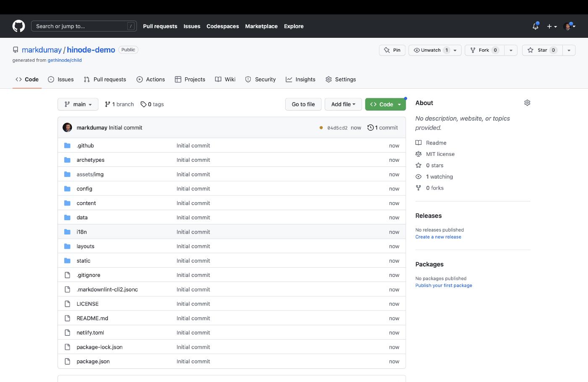Open the assets/img folder
Screen dimensions: 588x382
90,174
